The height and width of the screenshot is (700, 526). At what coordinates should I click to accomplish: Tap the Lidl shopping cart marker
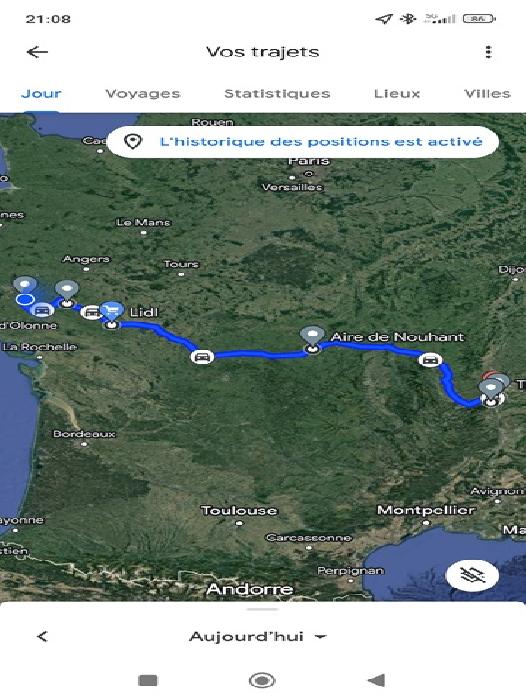112,310
